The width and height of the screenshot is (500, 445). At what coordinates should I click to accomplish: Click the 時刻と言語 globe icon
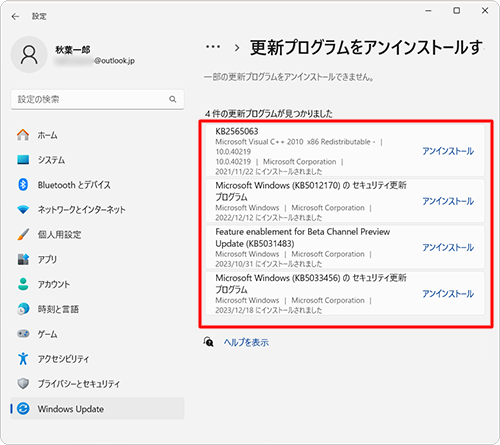(x=23, y=309)
